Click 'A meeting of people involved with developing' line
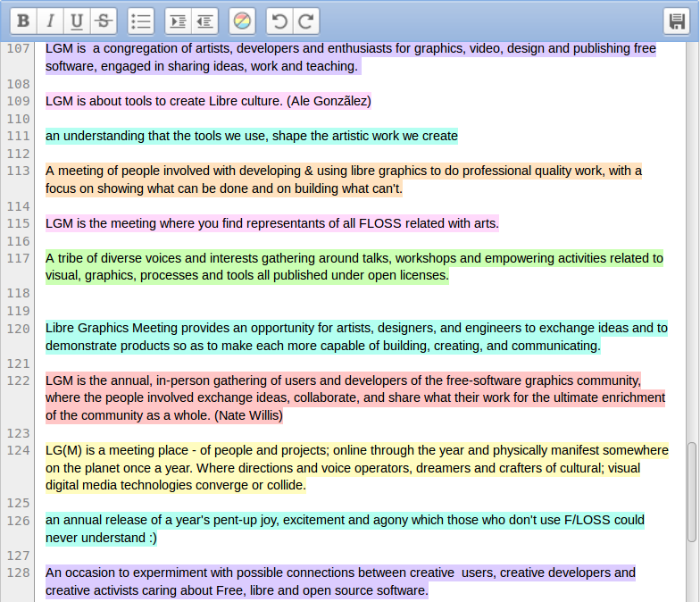 344,171
